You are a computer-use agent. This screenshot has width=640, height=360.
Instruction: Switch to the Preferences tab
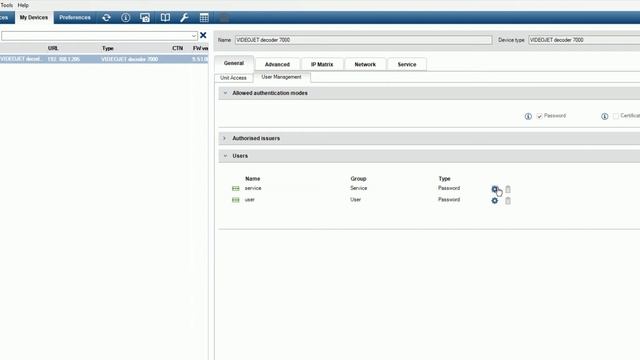[x=75, y=18]
